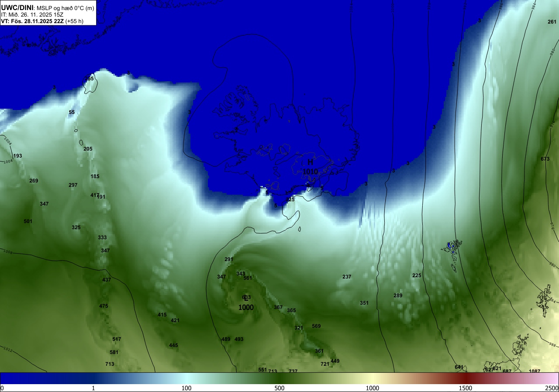Click the 289 height value
Viewport: 559px width, 392px height.
tap(398, 296)
